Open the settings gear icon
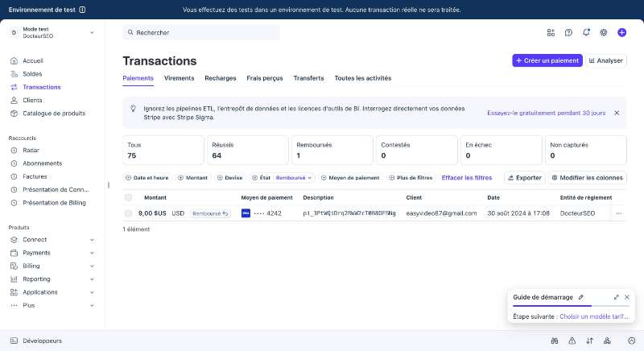The image size is (644, 351). coord(603,32)
